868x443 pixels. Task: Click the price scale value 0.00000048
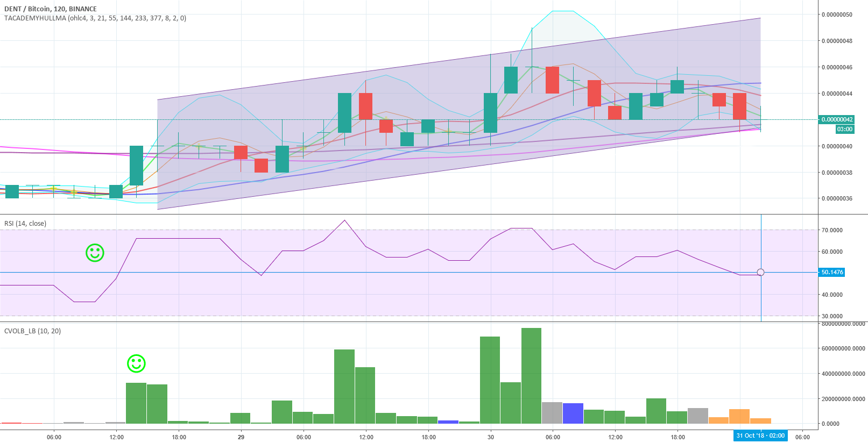(837, 41)
